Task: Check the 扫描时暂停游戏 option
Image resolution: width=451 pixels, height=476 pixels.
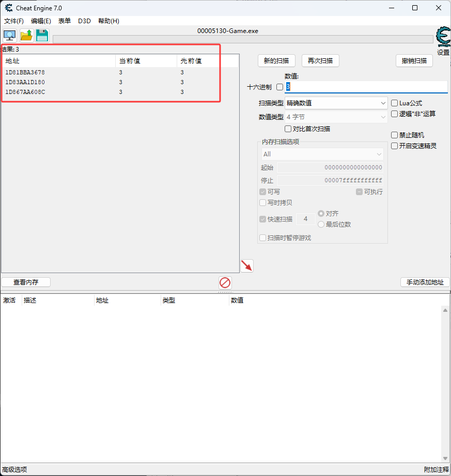Action: [263, 237]
